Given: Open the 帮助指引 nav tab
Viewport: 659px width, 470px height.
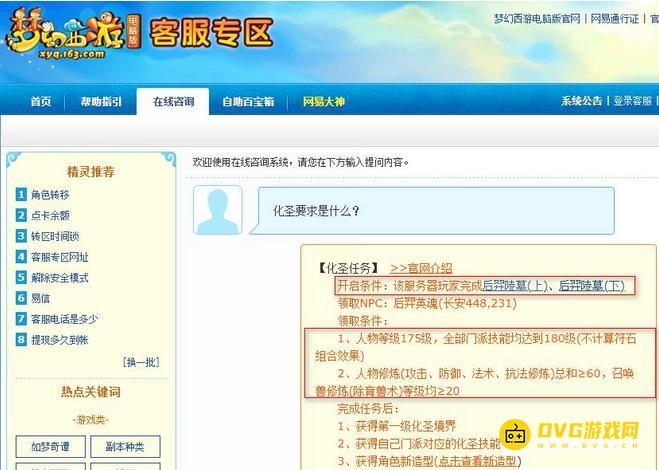Looking at the screenshot, I should (101, 101).
